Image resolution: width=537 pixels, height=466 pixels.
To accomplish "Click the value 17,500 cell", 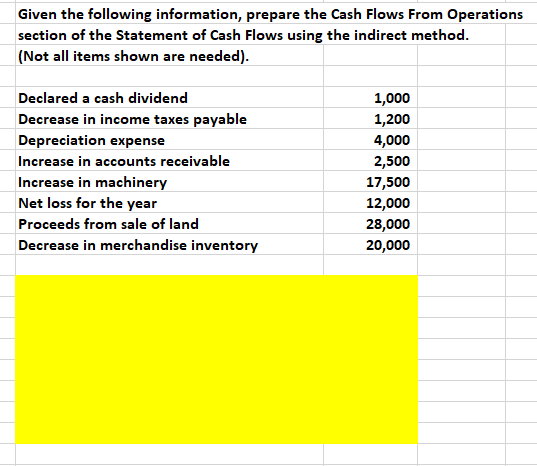I will click(370, 182).
